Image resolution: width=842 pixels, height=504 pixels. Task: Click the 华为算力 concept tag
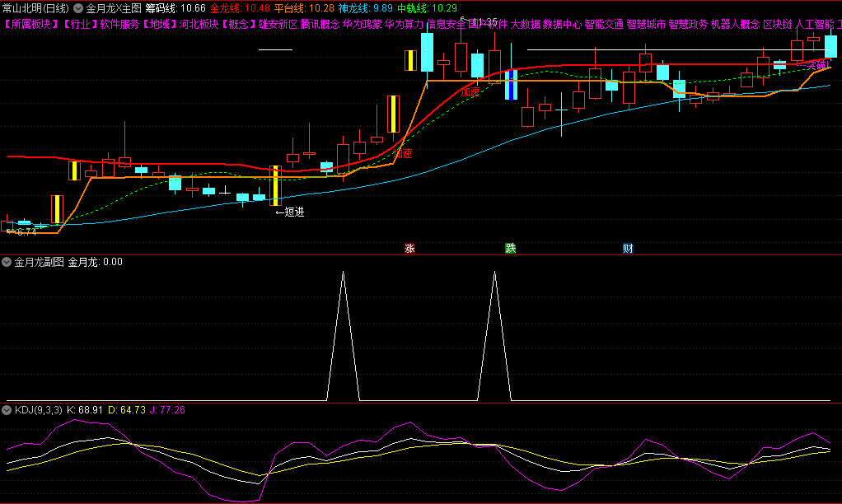pos(404,24)
